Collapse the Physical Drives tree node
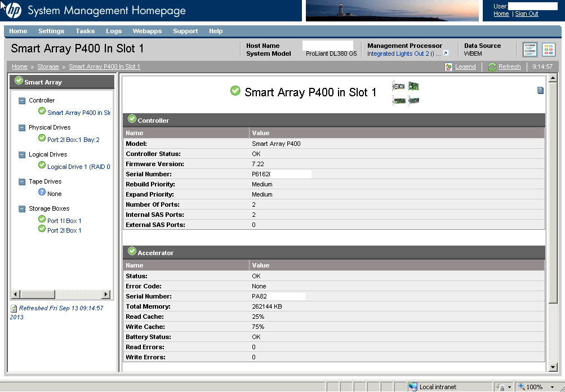 pyautogui.click(x=22, y=128)
